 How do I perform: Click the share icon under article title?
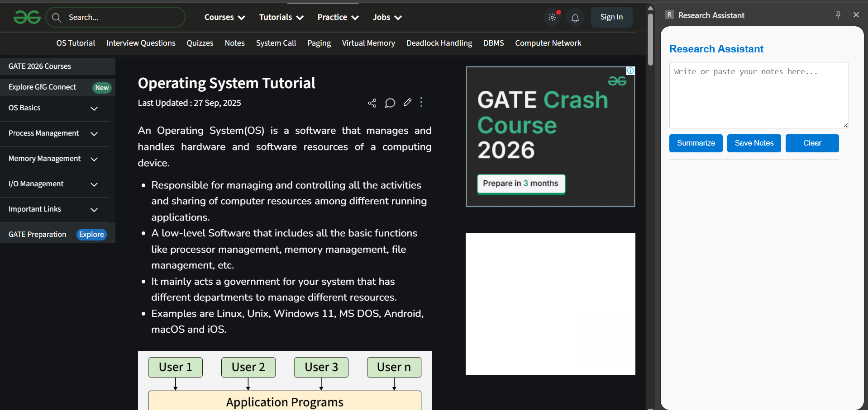pos(372,103)
